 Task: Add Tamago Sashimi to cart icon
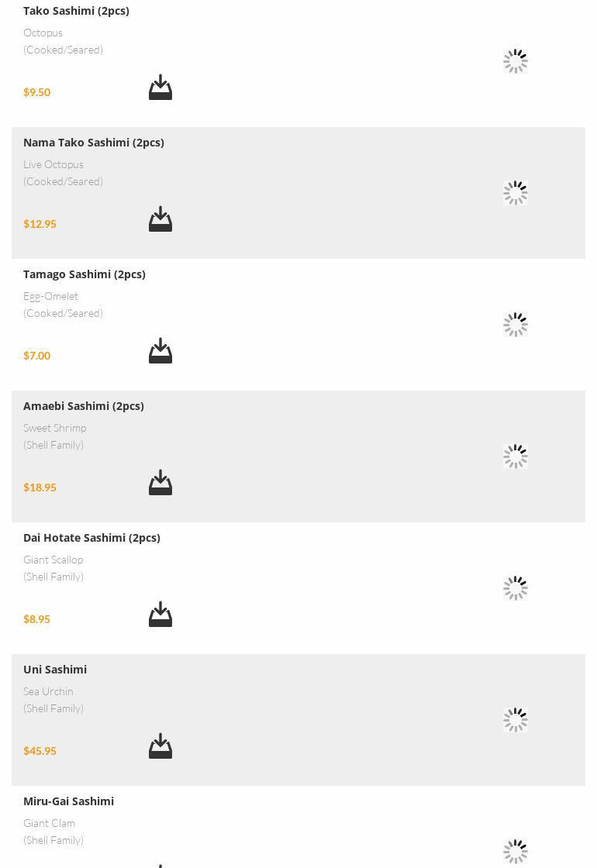coord(160,351)
